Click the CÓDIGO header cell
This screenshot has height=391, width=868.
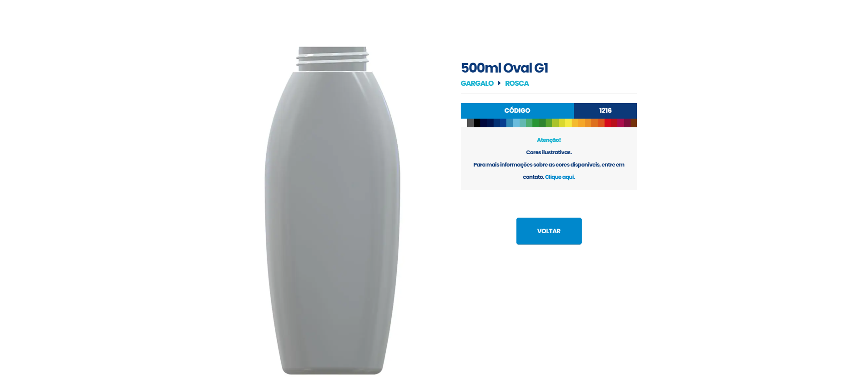517,110
